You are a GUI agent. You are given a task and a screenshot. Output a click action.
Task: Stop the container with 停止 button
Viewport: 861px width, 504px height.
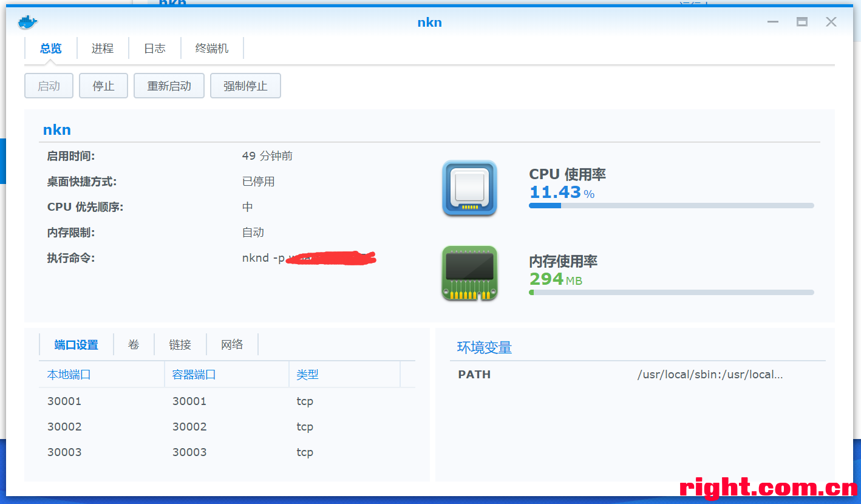pos(103,86)
